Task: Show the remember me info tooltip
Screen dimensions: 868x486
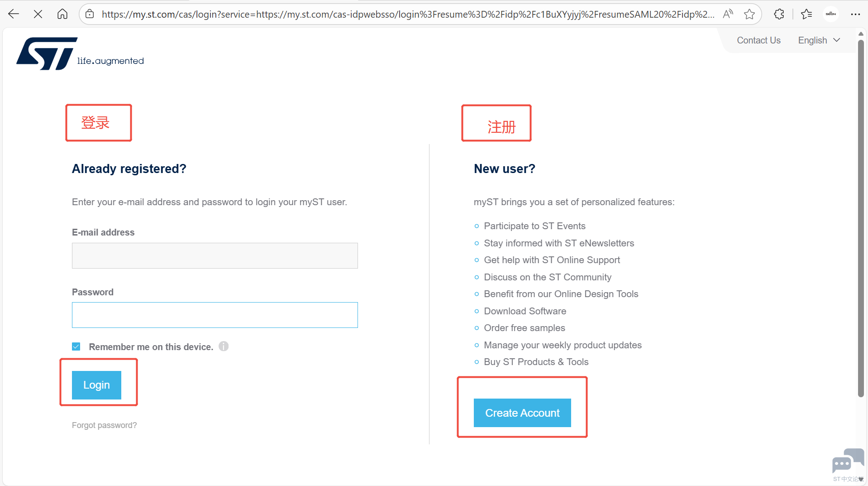Action: pyautogui.click(x=224, y=346)
